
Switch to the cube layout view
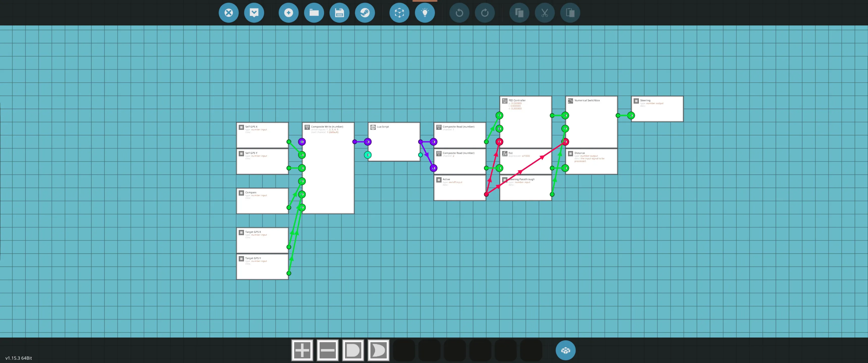[399, 13]
